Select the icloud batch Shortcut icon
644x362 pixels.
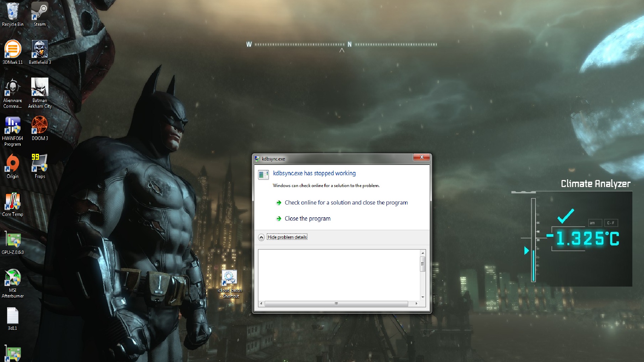coord(230,284)
